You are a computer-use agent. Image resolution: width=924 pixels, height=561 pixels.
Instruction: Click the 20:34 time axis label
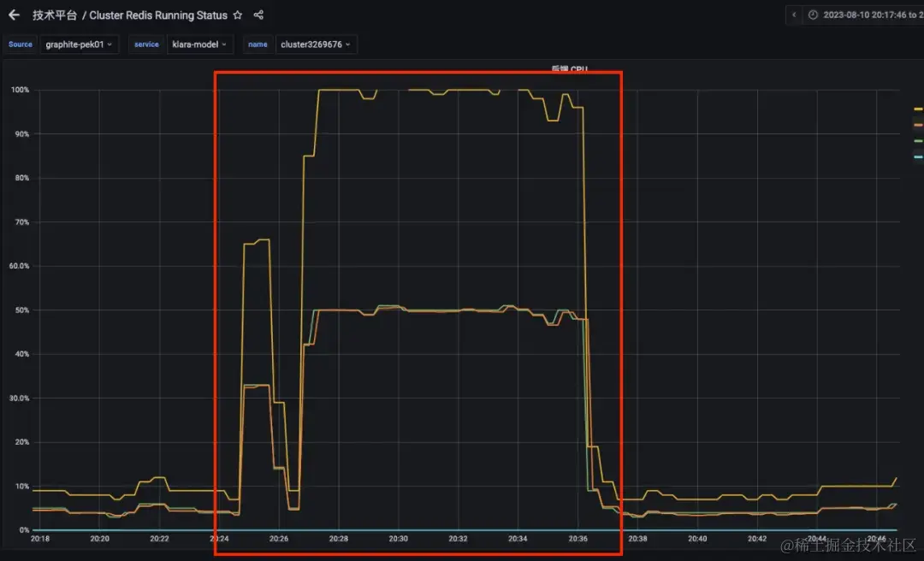[x=518, y=539]
